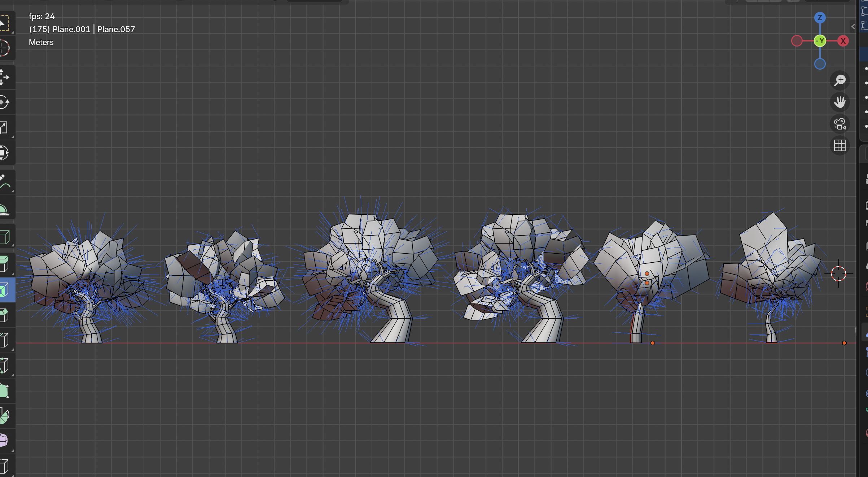
Task: Click the blue Z axis gizmo ball
Action: click(820, 18)
